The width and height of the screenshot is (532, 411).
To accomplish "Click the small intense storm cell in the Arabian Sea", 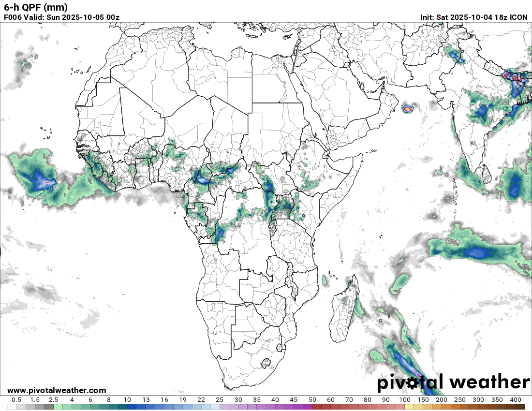I will (408, 109).
